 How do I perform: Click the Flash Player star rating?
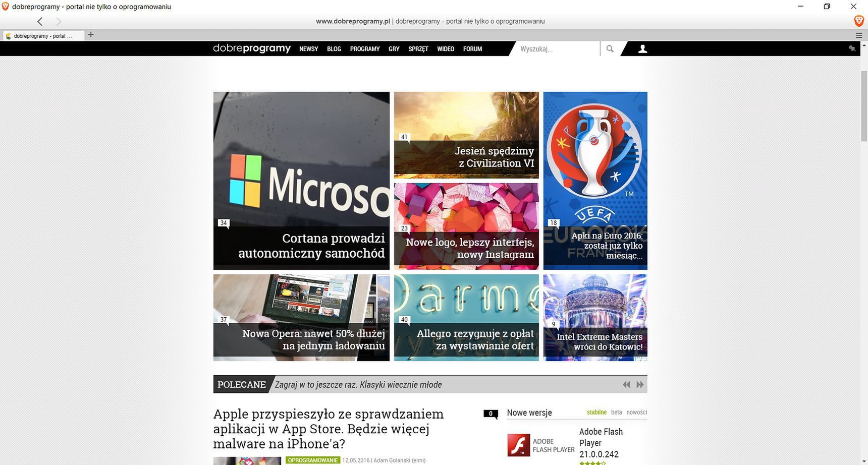point(592,463)
